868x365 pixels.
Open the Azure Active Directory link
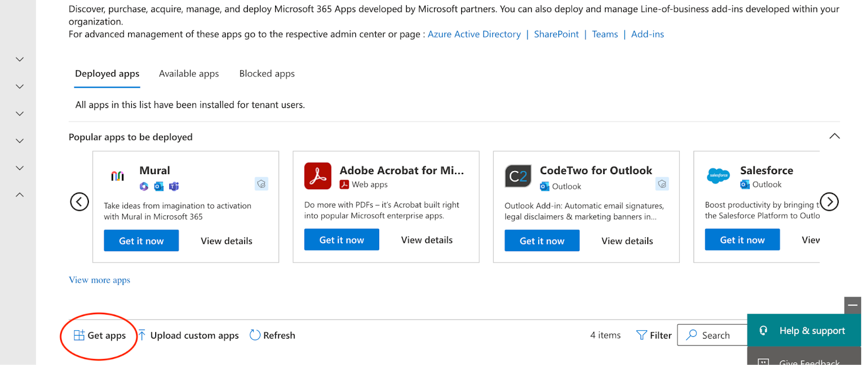474,34
